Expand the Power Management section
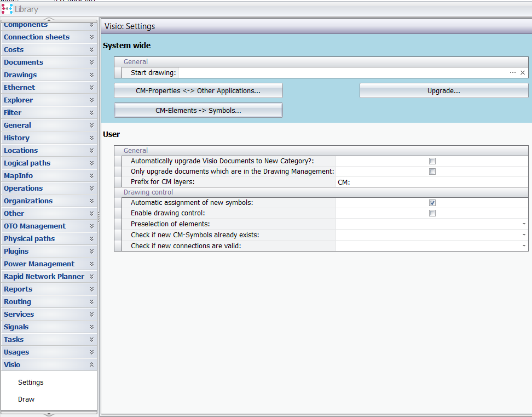532x417 pixels. pyautogui.click(x=49, y=264)
